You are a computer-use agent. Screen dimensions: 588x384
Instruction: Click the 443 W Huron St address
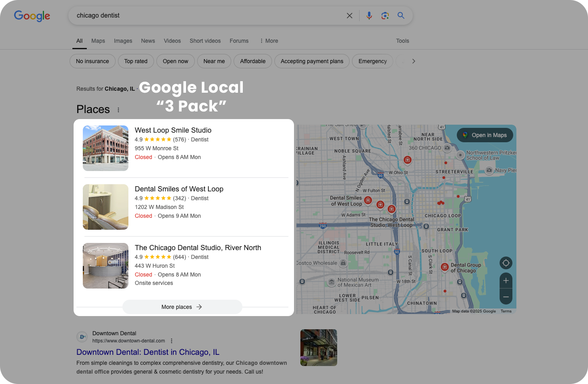(x=155, y=266)
